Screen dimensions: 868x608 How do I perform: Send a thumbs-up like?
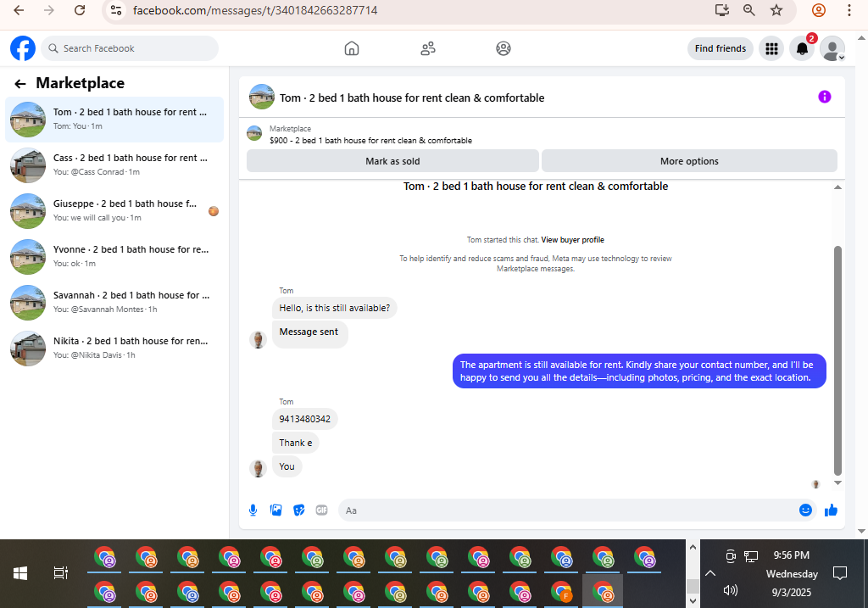pos(831,510)
